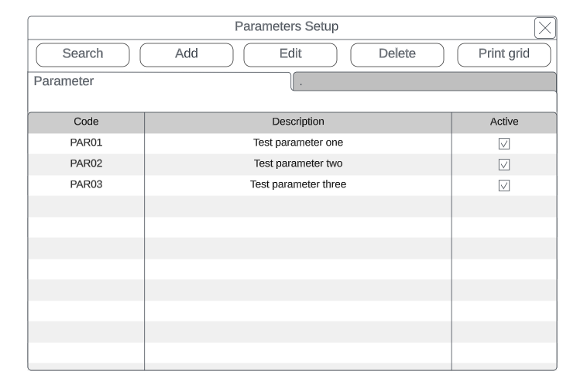Toggle Active checkbox for PAR01
Viewport: 570px width, 392px height.
pos(503,143)
